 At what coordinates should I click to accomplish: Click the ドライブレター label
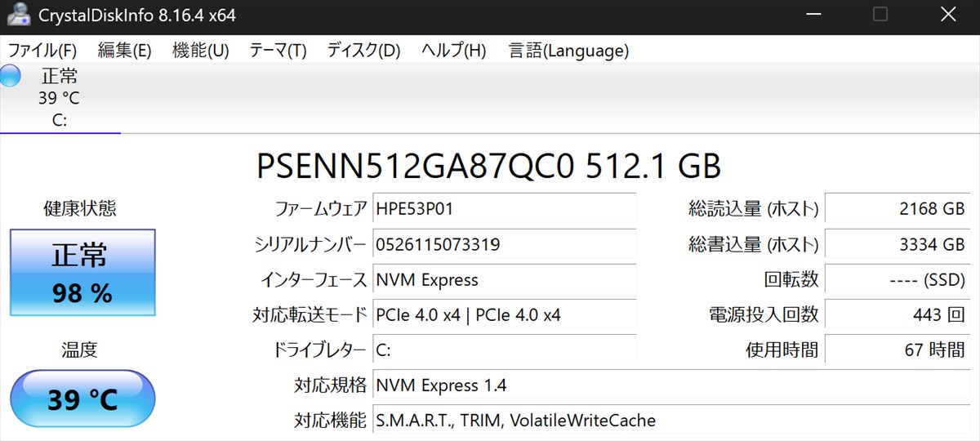point(318,350)
